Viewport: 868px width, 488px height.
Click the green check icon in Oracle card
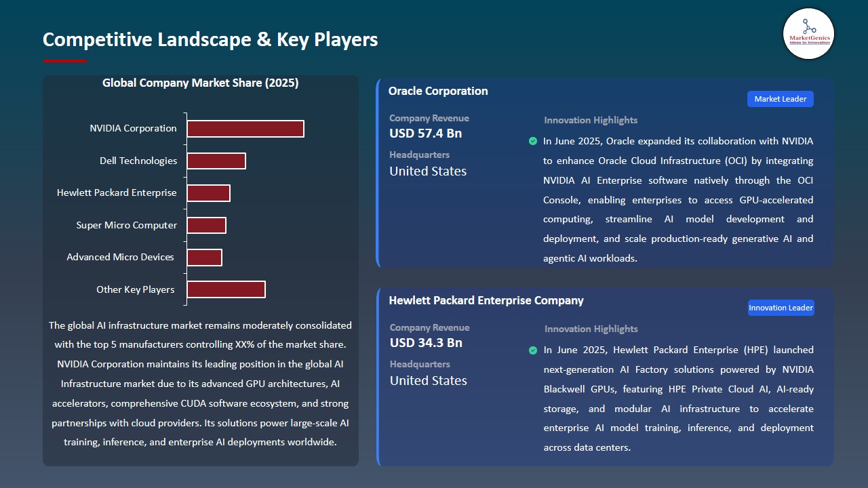point(533,141)
